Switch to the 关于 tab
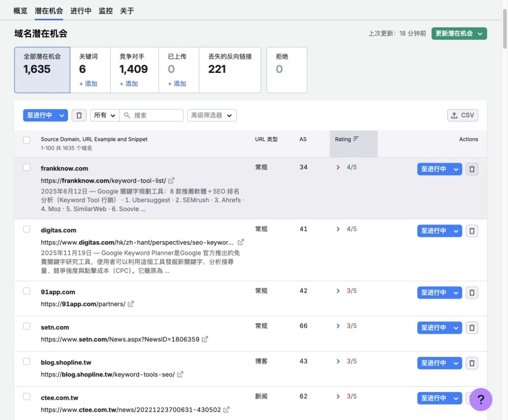This screenshot has width=508, height=420. pyautogui.click(x=127, y=11)
